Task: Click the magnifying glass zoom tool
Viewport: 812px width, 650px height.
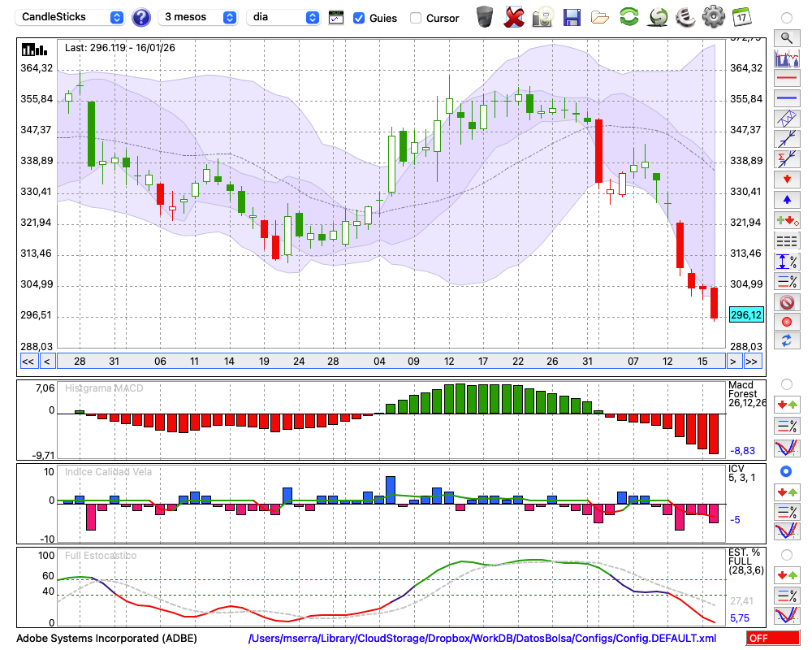Action: [786, 37]
